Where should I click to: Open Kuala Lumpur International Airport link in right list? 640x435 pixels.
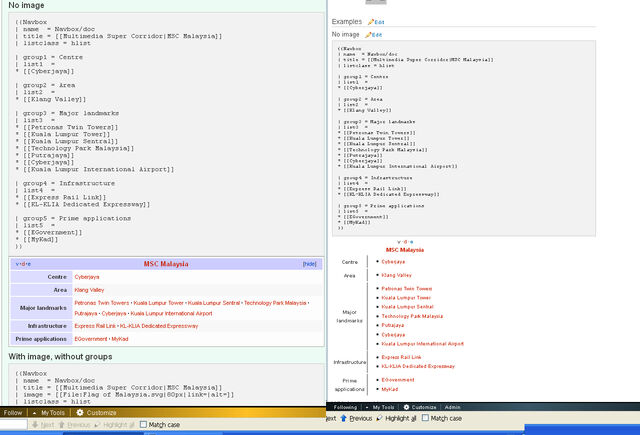click(422, 344)
